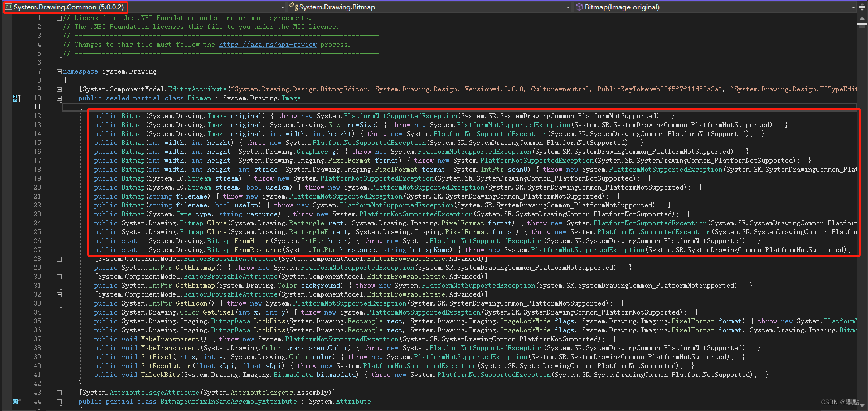Collapse the attribute block at line 32
The width and height of the screenshot is (868, 411).
coord(59,294)
